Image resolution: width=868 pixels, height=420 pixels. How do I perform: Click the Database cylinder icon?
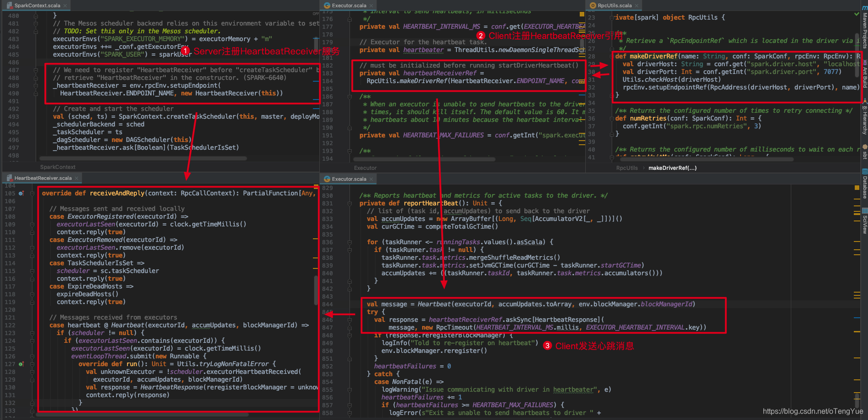(864, 172)
